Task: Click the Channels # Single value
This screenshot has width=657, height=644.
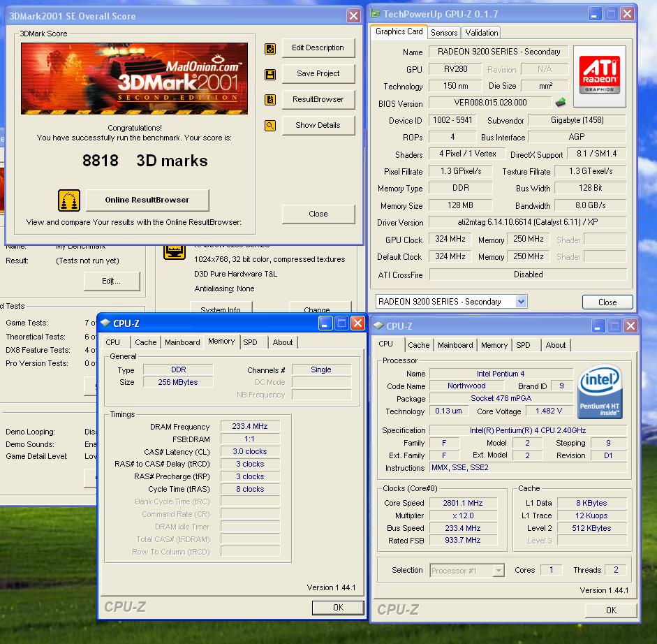Action: [x=321, y=369]
